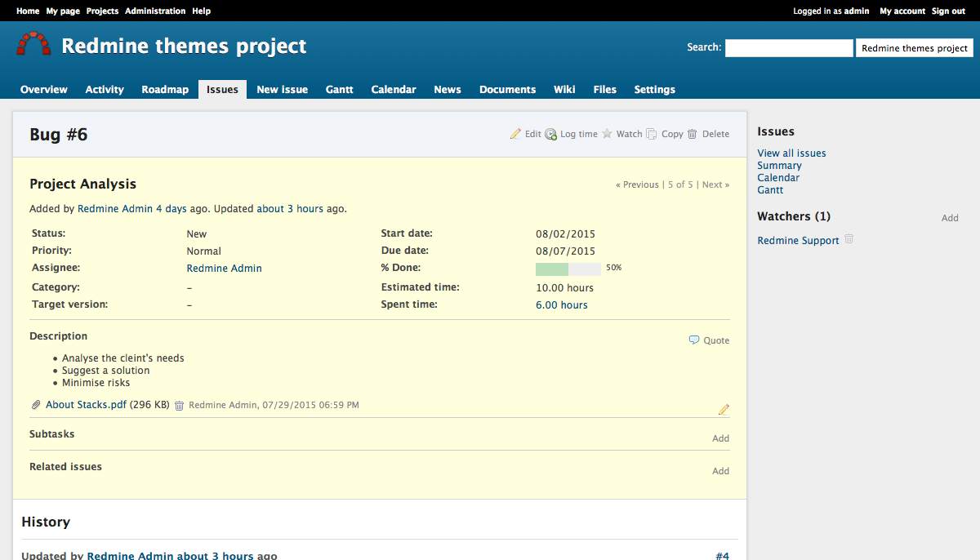Screen dimensions: 980x560
Task: Switch to the Roadmap tab
Action: point(165,90)
